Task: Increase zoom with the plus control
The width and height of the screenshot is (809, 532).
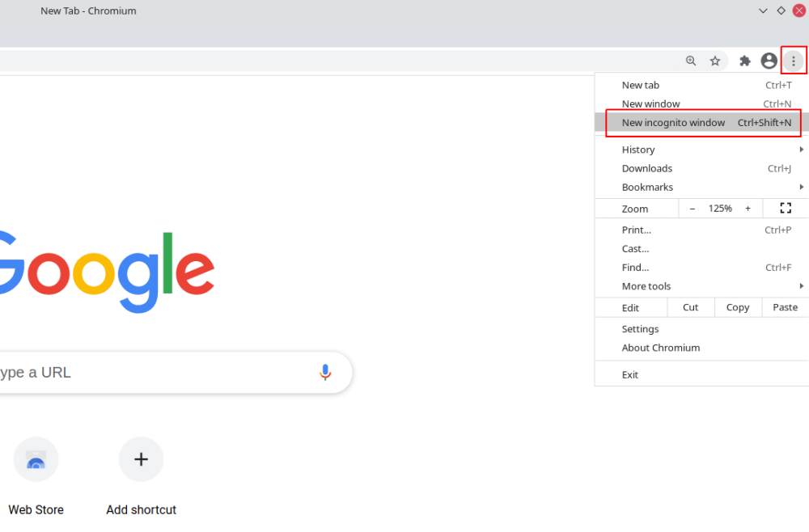Action: pyautogui.click(x=748, y=208)
